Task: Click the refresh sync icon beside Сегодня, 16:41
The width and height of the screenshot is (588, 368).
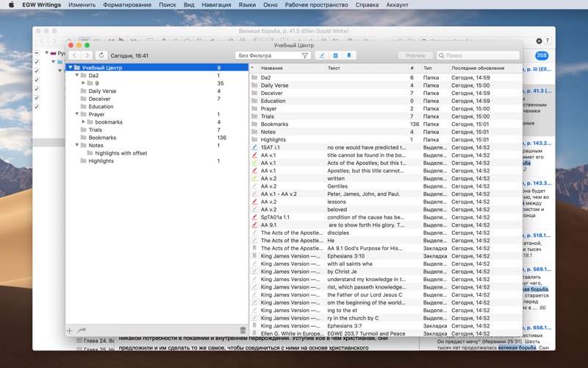Action: coord(101,56)
